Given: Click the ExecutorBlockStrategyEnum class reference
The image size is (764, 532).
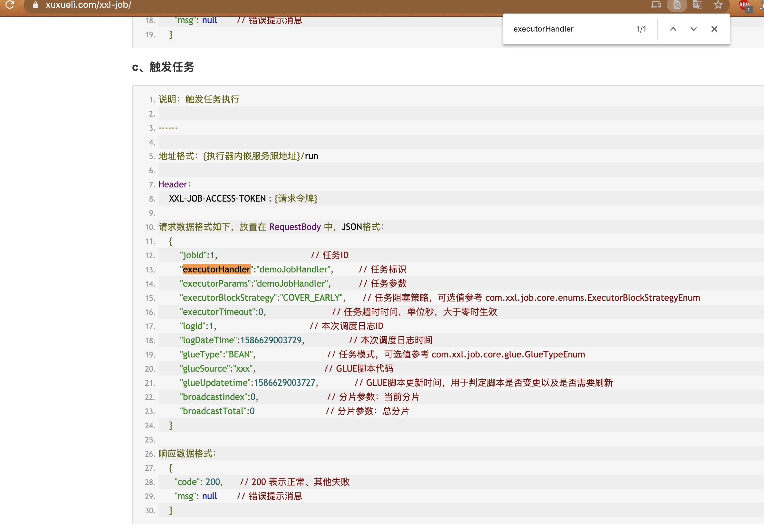Looking at the screenshot, I should point(643,298).
